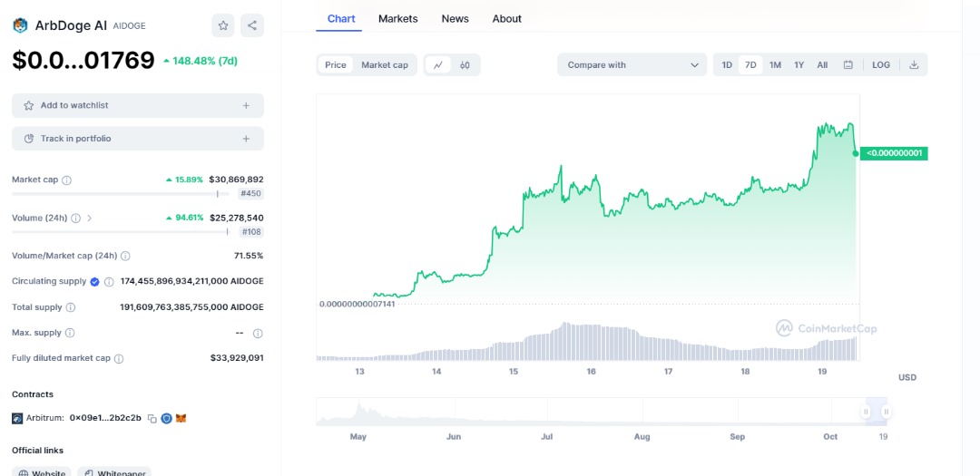Screen dimensions: 980x476
Task: Open the Markets tab
Action: coord(398,19)
